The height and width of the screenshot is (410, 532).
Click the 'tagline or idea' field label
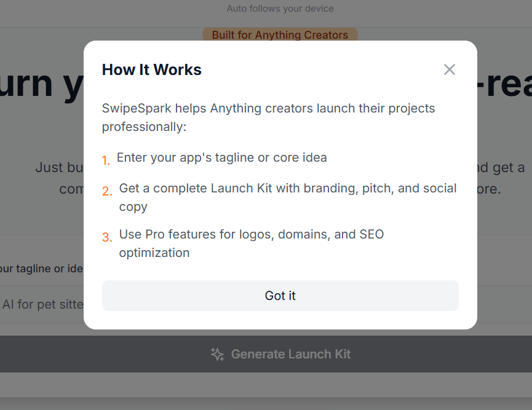click(x=41, y=269)
